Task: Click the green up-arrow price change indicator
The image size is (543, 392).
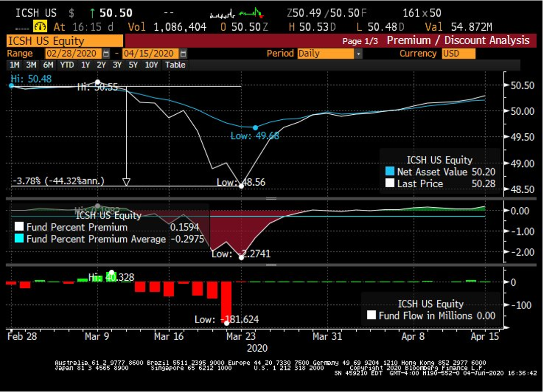Action: [x=92, y=13]
